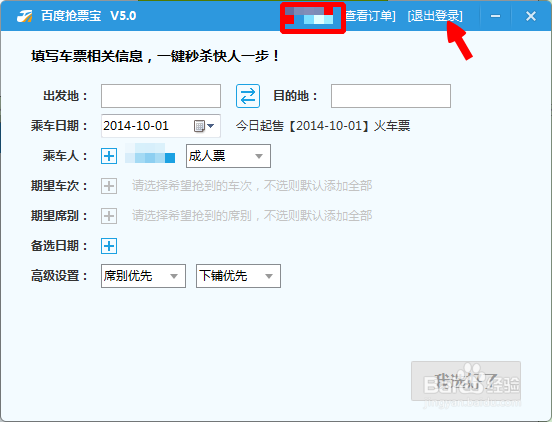Image resolution: width=552 pixels, height=422 pixels.
Task: Expand the 成人票 ticket type dropdown
Action: (x=228, y=156)
